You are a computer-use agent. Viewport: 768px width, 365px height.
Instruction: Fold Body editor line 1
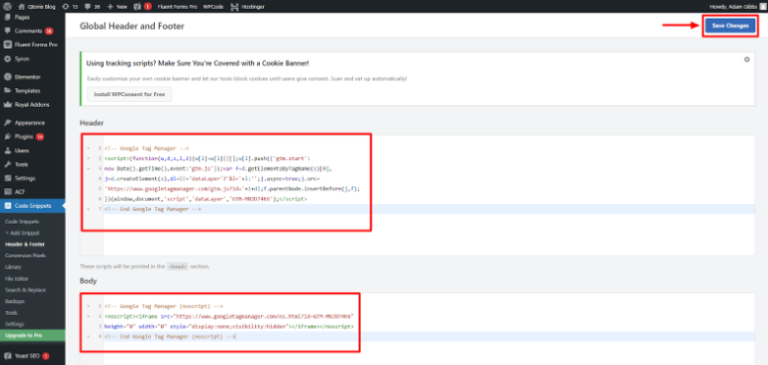click(x=87, y=306)
